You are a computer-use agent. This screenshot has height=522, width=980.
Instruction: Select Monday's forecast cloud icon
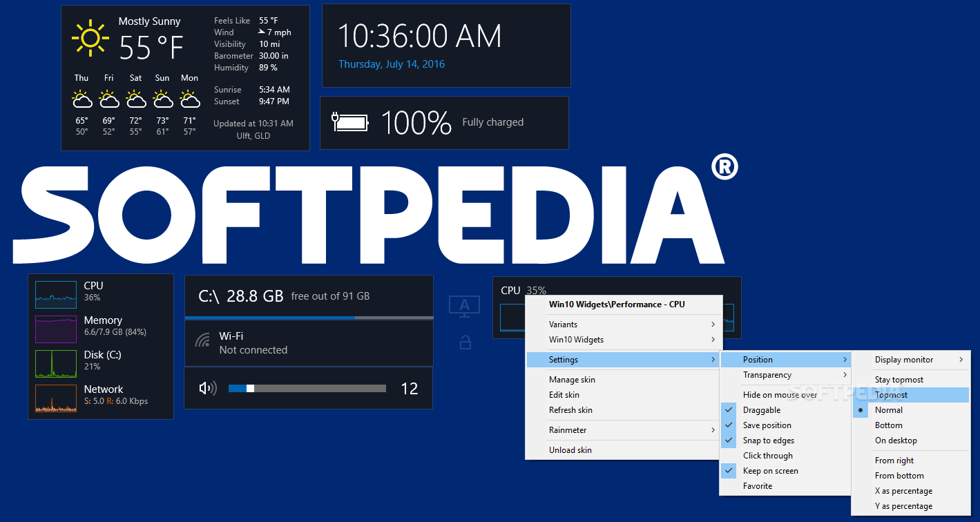click(x=190, y=99)
